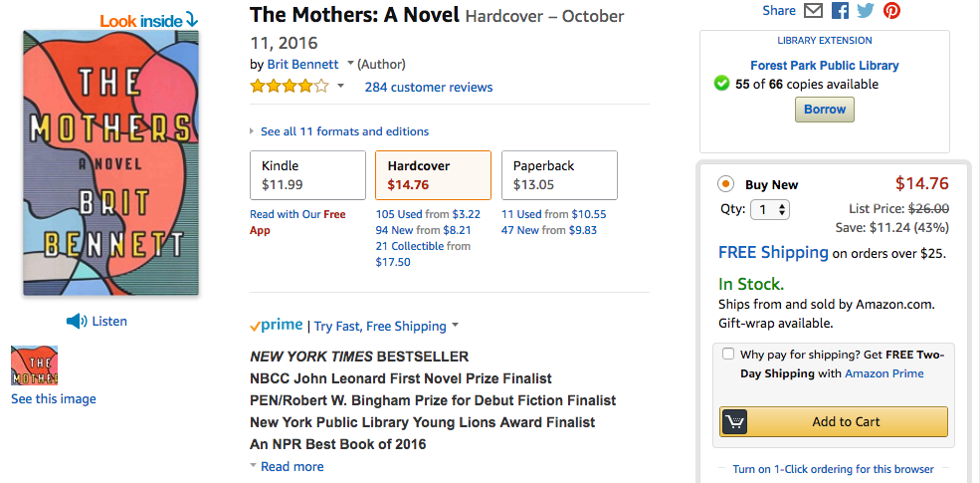Open the 284 customer reviews link

[428, 87]
